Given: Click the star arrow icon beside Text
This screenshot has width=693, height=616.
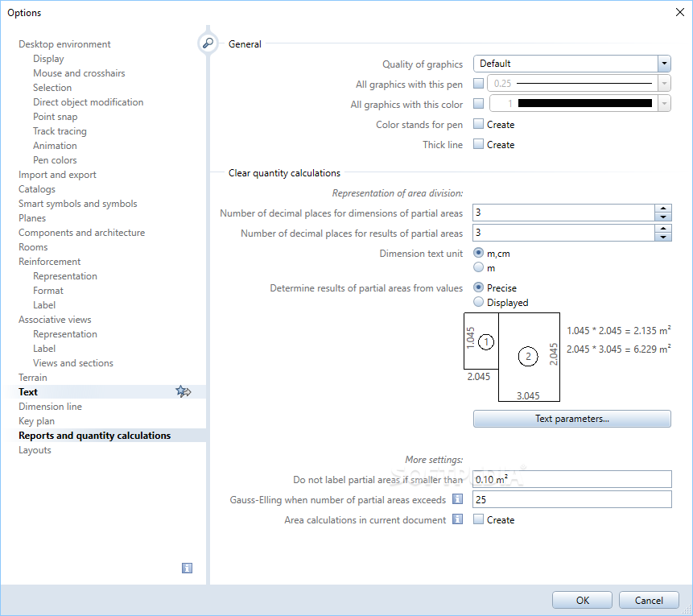Looking at the screenshot, I should pos(184,391).
